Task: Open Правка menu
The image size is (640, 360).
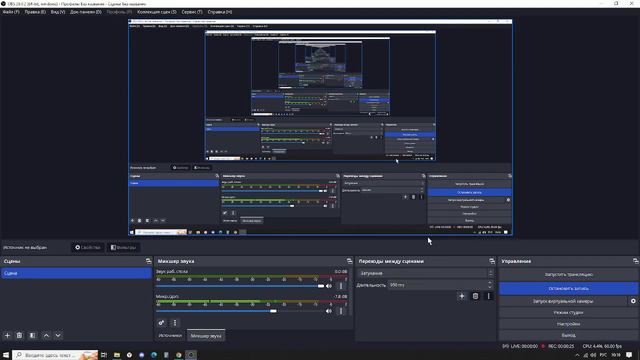Action: (35, 12)
